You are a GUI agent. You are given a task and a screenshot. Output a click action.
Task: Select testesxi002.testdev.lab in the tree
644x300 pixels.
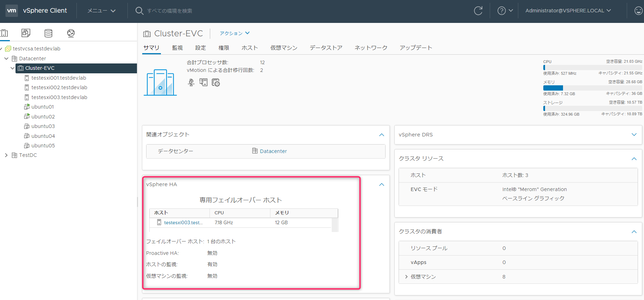[x=59, y=87]
